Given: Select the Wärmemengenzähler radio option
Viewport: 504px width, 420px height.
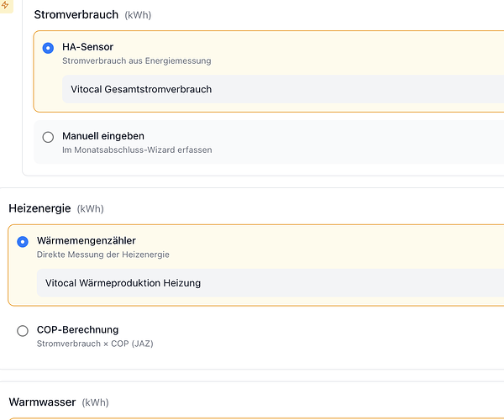Looking at the screenshot, I should coord(23,242).
